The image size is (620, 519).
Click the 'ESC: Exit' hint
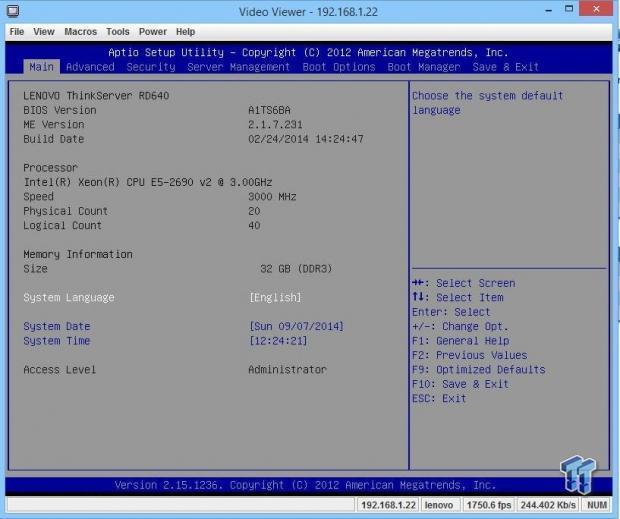point(439,398)
